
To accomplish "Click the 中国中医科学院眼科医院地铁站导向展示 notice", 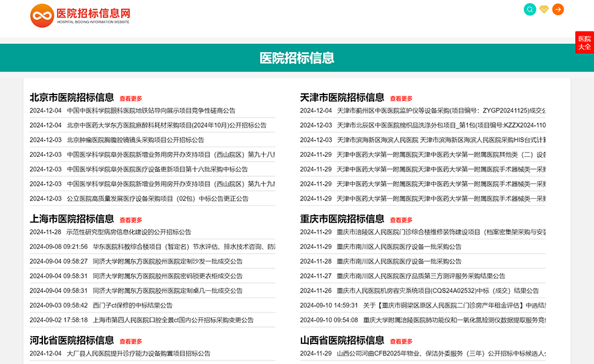I will pos(151,111).
